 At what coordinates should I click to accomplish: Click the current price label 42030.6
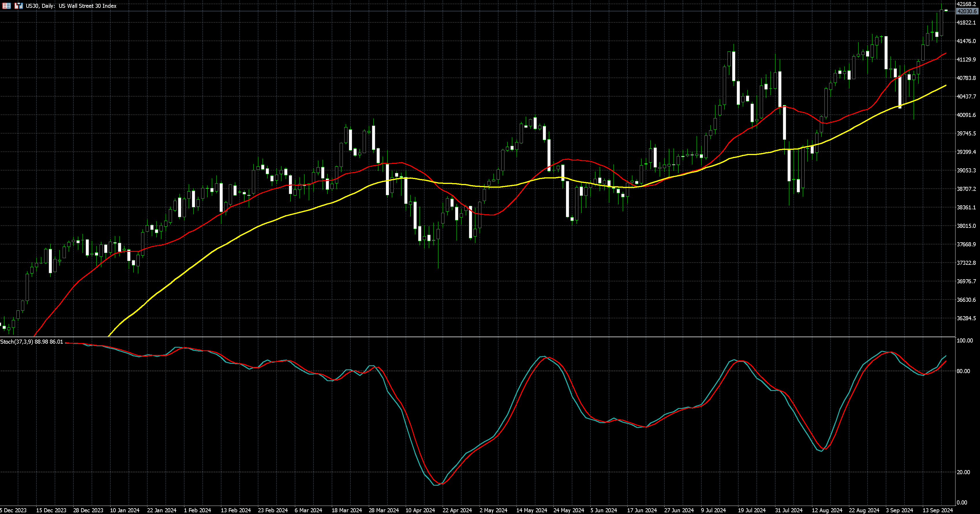pyautogui.click(x=967, y=12)
